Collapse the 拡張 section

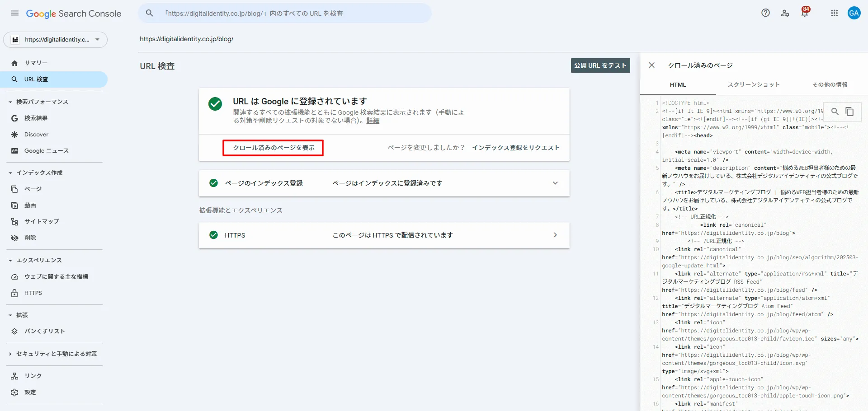point(10,315)
